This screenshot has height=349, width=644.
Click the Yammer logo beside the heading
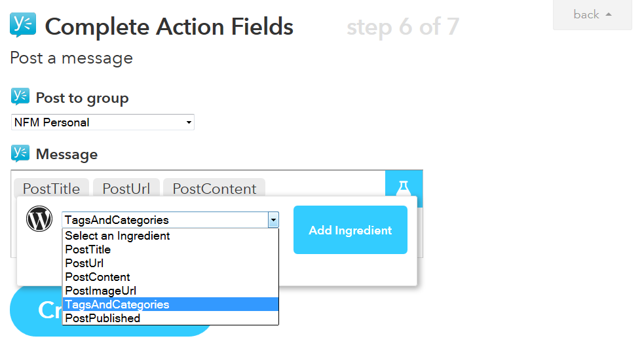coord(23,26)
